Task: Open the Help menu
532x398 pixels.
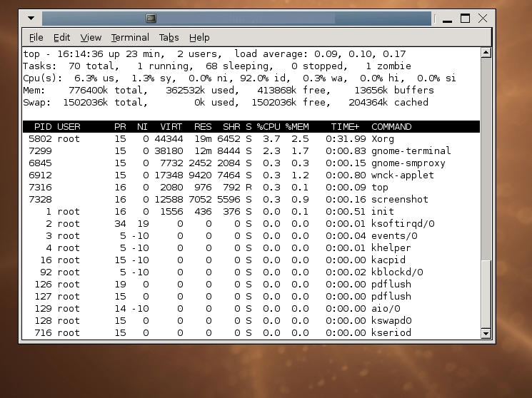Action: (x=199, y=38)
